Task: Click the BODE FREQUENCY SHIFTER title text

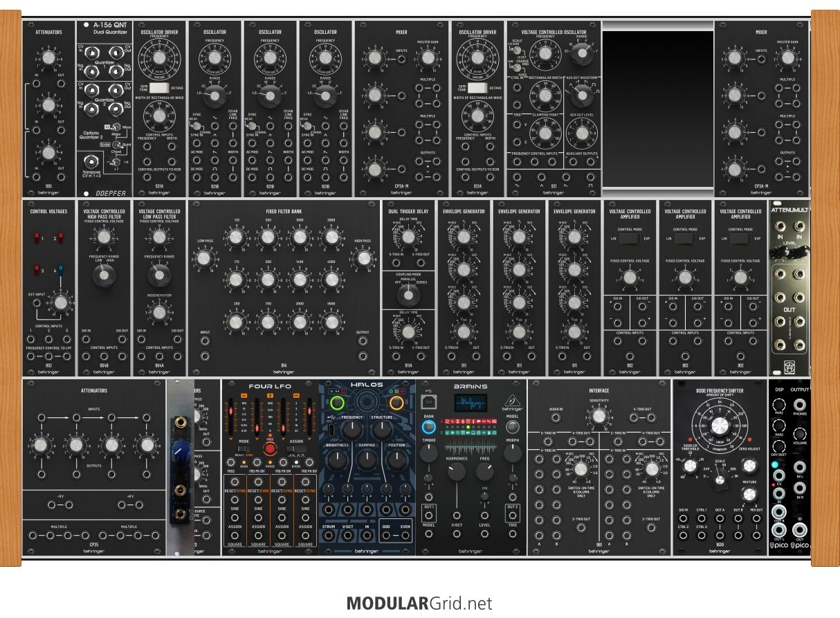Action: click(720, 392)
